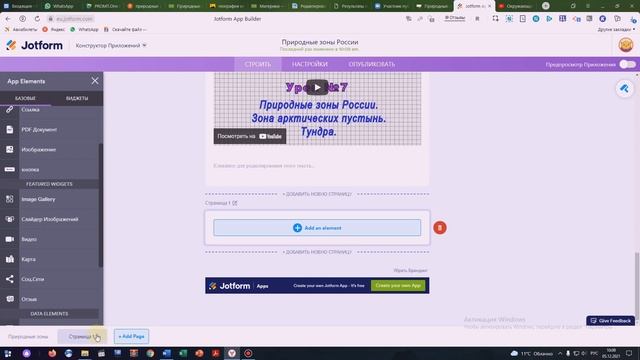This screenshot has height=360, width=640.
Task: Click the Add an element button
Action: click(x=317, y=228)
